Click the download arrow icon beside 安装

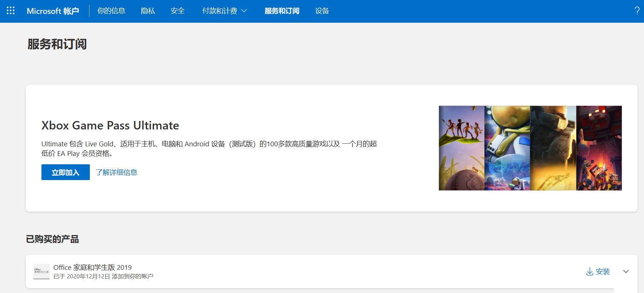pos(590,271)
